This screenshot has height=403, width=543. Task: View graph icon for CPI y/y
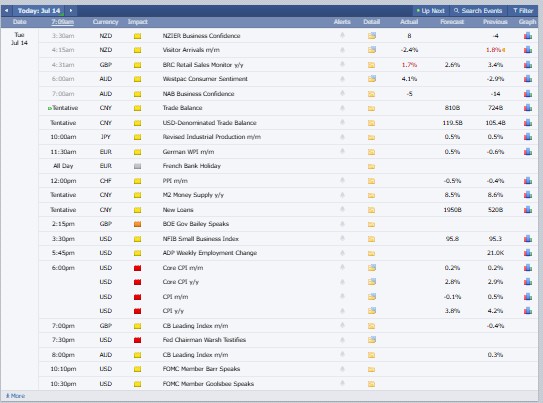(528, 311)
